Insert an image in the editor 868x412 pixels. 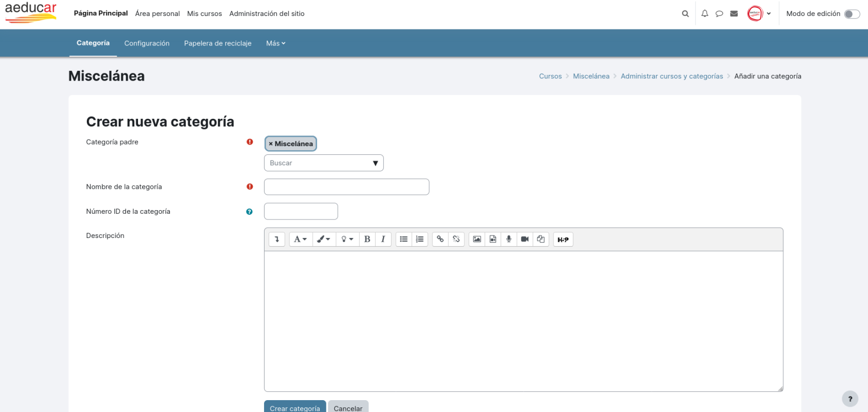coord(477,239)
